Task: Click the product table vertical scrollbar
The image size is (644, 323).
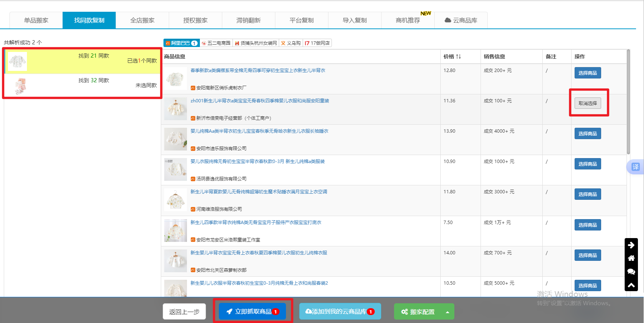Action: point(628,102)
